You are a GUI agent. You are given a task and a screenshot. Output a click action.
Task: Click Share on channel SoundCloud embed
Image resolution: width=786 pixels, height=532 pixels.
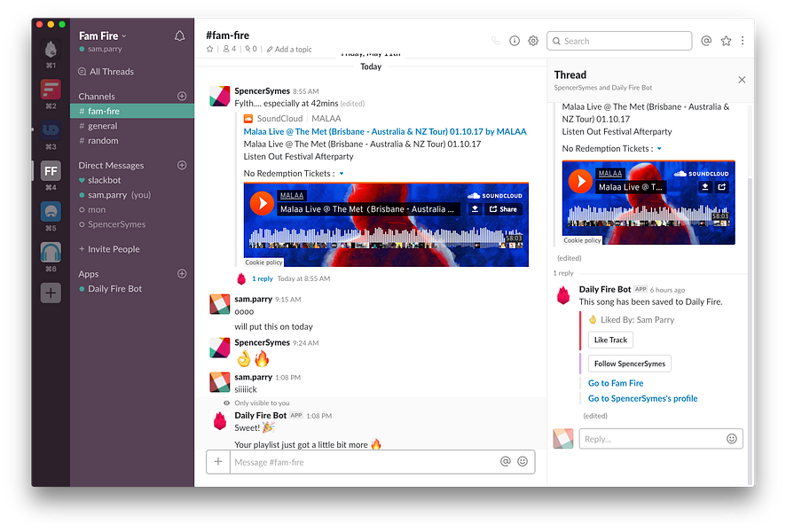[x=503, y=209]
